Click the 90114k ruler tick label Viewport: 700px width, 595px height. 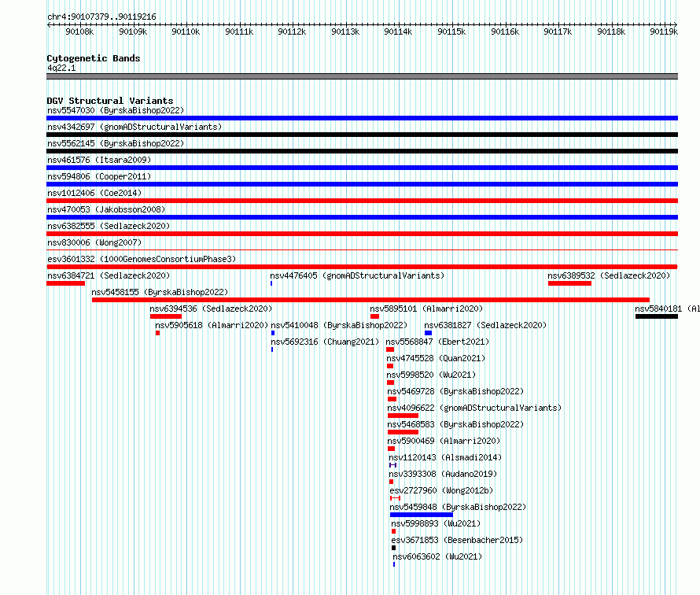point(398,31)
